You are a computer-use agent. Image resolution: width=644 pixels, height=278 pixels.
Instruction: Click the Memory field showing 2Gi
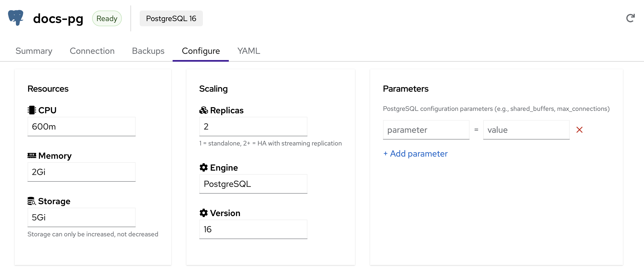(x=81, y=172)
